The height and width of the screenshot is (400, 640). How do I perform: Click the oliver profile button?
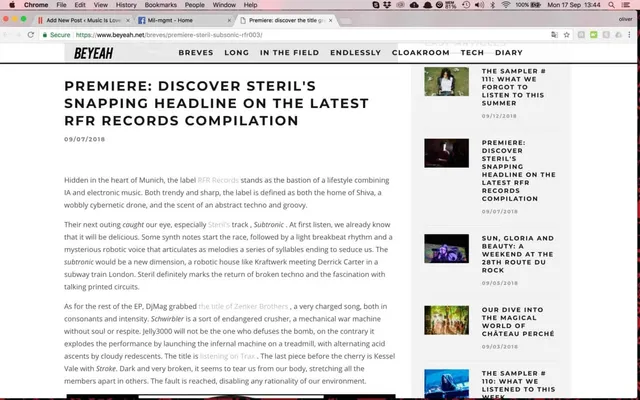(x=625, y=19)
